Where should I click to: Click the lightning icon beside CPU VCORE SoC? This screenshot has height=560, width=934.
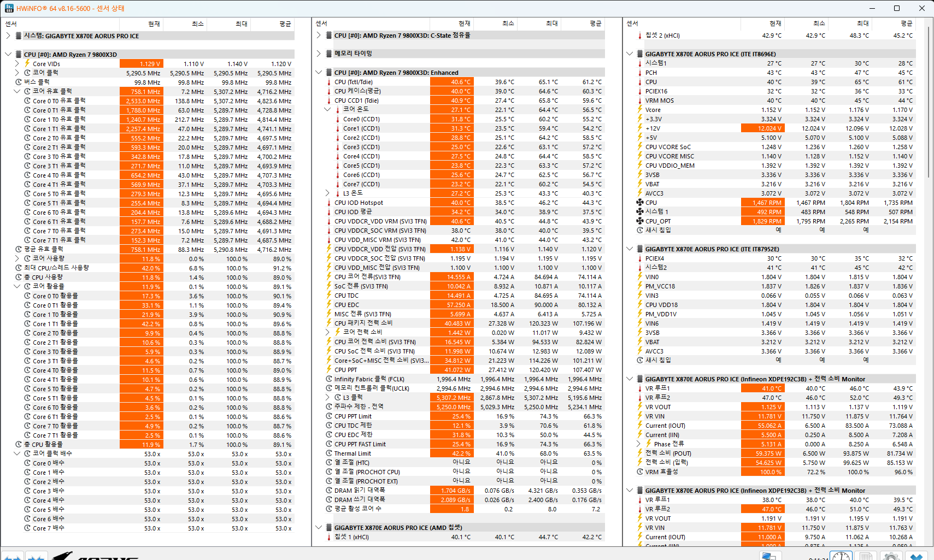tap(639, 147)
